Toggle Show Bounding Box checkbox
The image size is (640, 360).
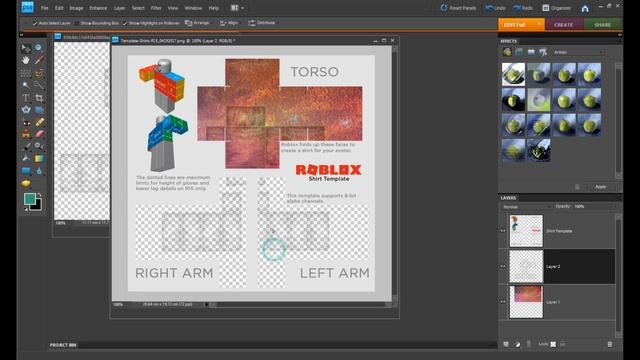(76, 23)
